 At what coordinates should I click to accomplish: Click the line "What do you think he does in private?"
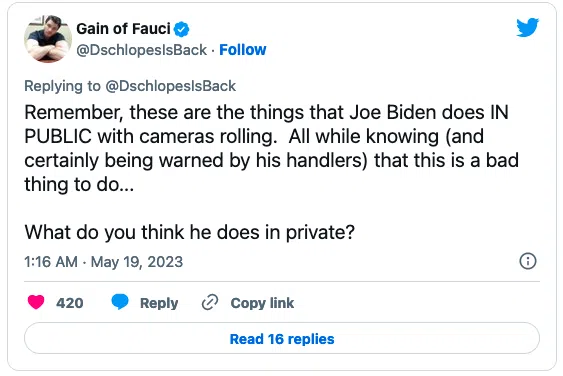pos(190,232)
